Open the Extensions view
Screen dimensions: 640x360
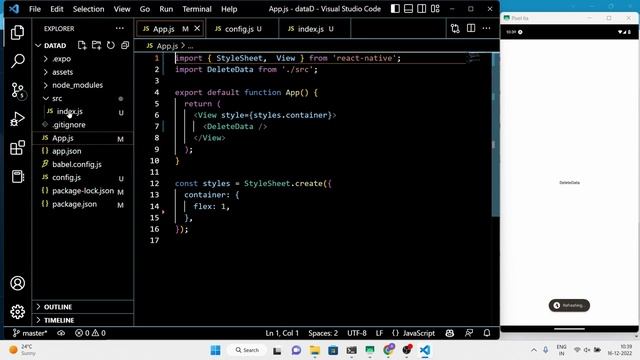[x=17, y=148]
